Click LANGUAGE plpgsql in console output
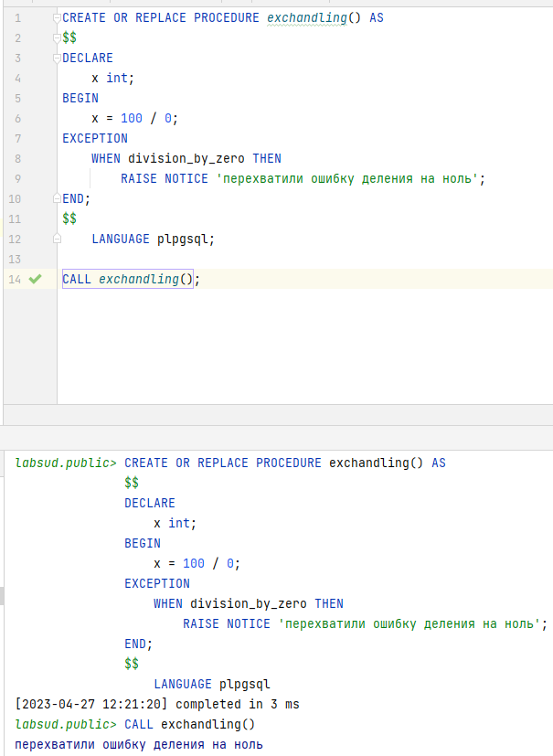 (212, 684)
